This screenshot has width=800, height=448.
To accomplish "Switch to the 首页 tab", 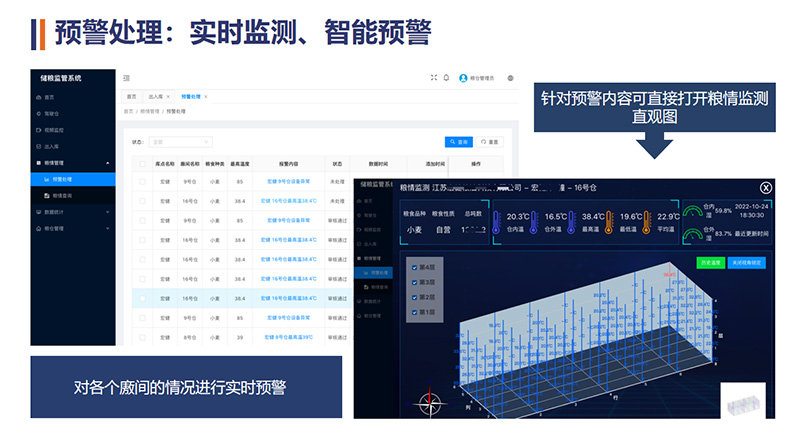I will coord(132,96).
